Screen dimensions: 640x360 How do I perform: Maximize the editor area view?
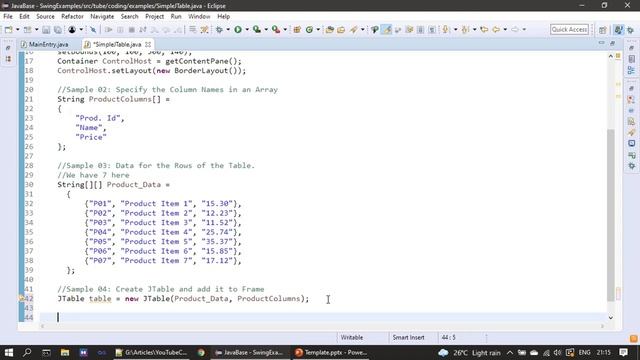point(612,43)
